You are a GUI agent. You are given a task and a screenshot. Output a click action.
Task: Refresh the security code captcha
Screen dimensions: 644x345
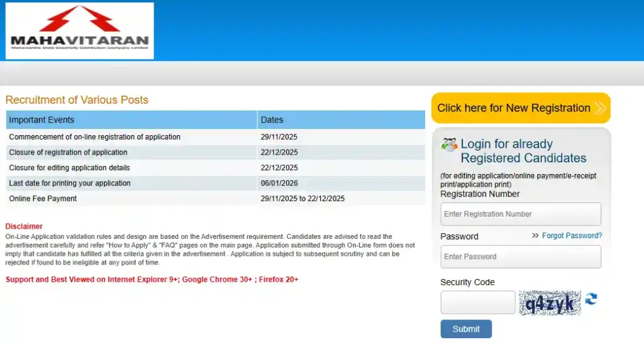click(x=591, y=300)
